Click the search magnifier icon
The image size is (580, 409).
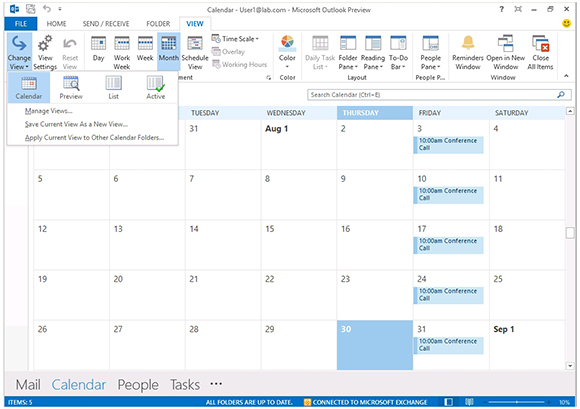coord(561,95)
